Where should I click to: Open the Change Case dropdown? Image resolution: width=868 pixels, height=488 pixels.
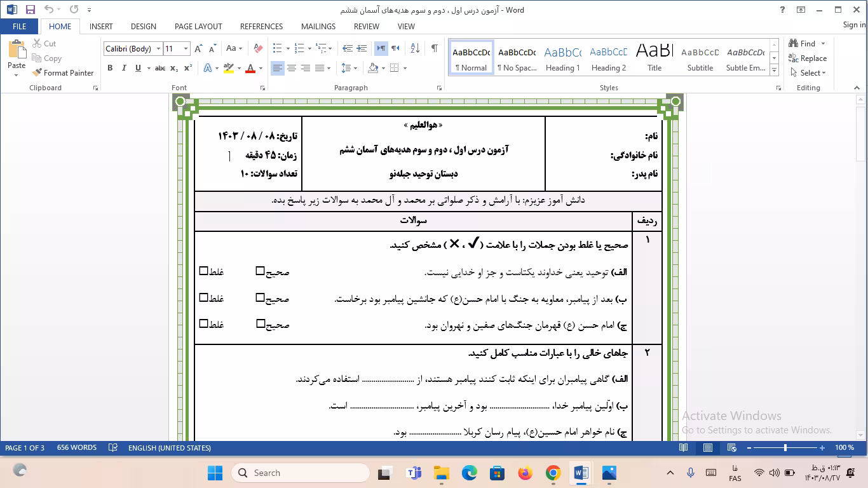point(233,49)
